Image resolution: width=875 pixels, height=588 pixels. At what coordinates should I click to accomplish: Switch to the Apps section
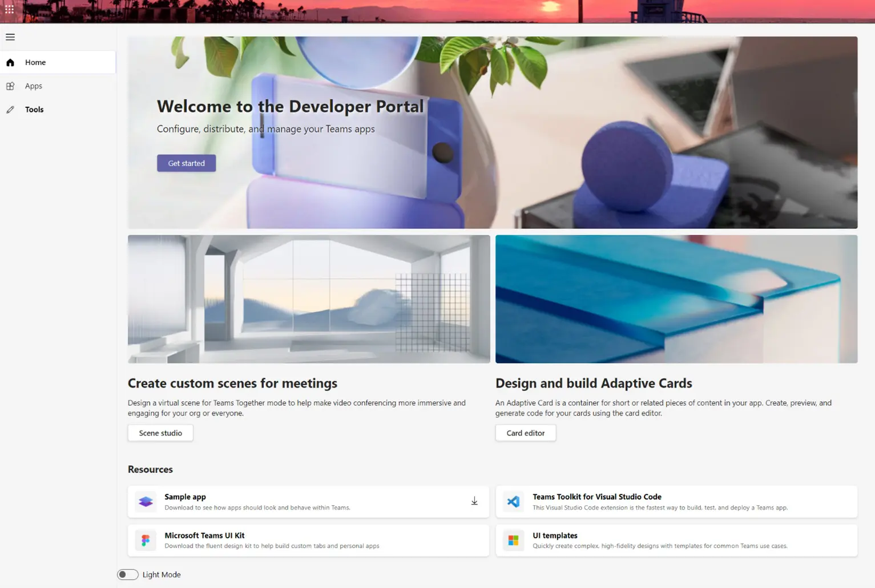pos(33,86)
